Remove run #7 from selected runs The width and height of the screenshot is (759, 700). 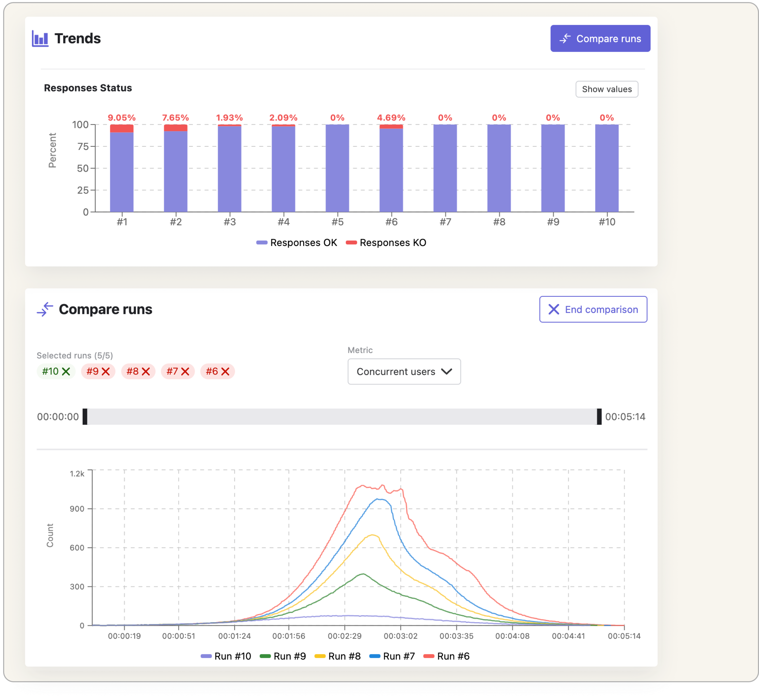185,371
